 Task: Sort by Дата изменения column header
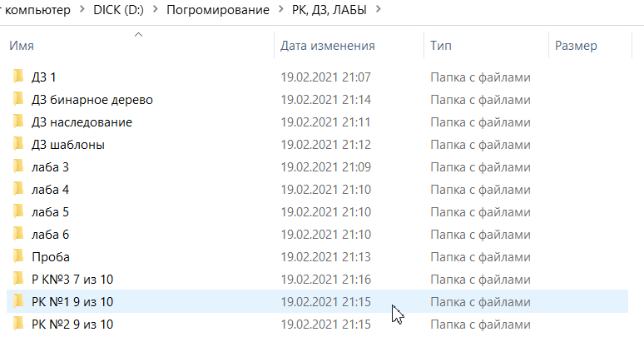pos(327,47)
